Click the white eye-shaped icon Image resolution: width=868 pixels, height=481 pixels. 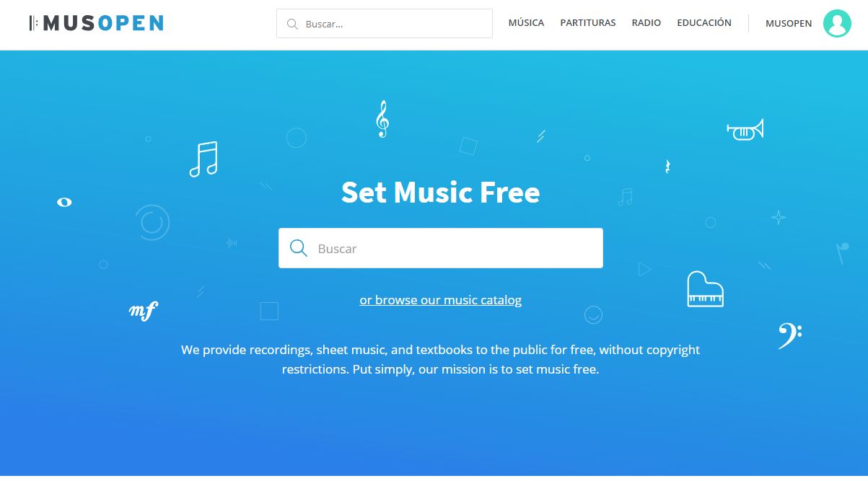tap(64, 202)
